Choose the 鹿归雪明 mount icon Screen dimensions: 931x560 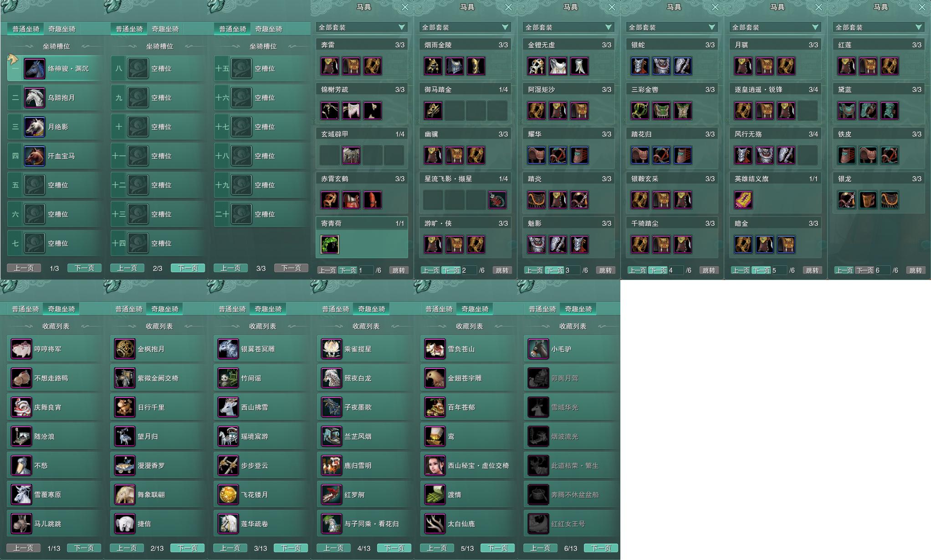tap(332, 466)
